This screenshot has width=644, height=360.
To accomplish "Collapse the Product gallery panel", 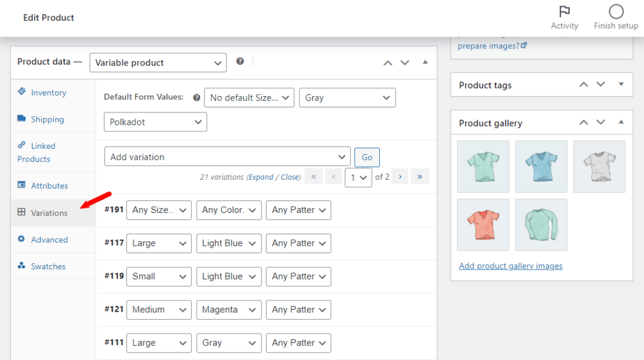I will tap(621, 123).
